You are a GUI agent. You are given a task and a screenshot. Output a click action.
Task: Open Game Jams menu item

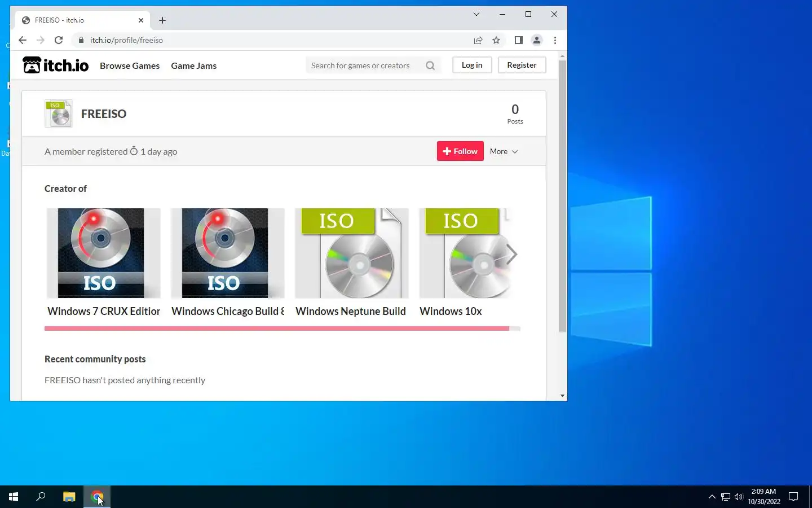pyautogui.click(x=193, y=65)
